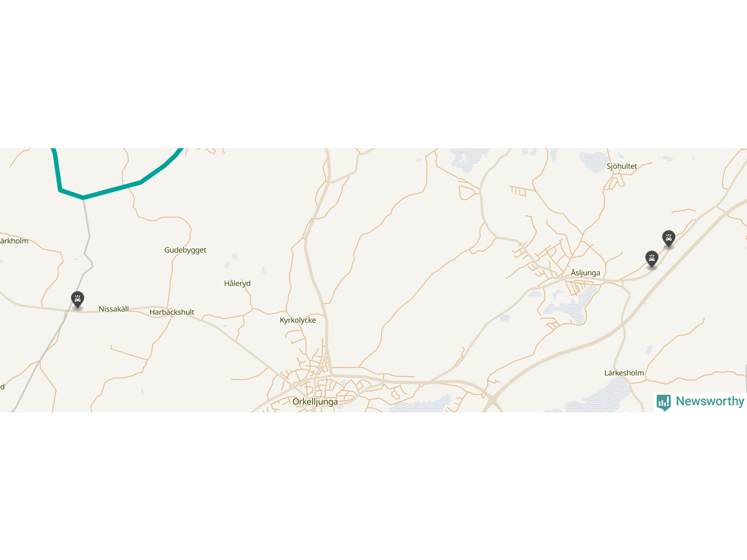Click the upper car marker near Åsljunga
Screen dimensions: 747x560
(669, 238)
